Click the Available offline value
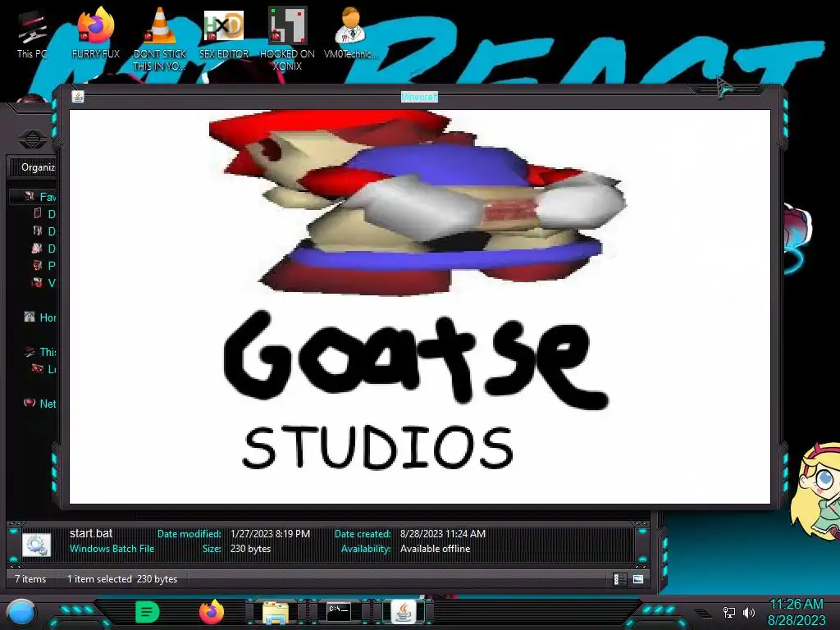The width and height of the screenshot is (840, 630). (x=435, y=549)
